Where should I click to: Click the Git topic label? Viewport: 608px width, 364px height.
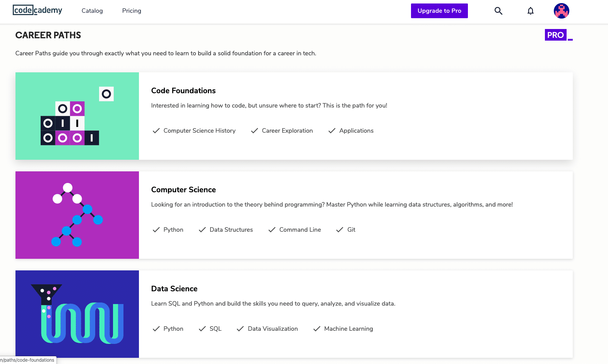point(351,230)
